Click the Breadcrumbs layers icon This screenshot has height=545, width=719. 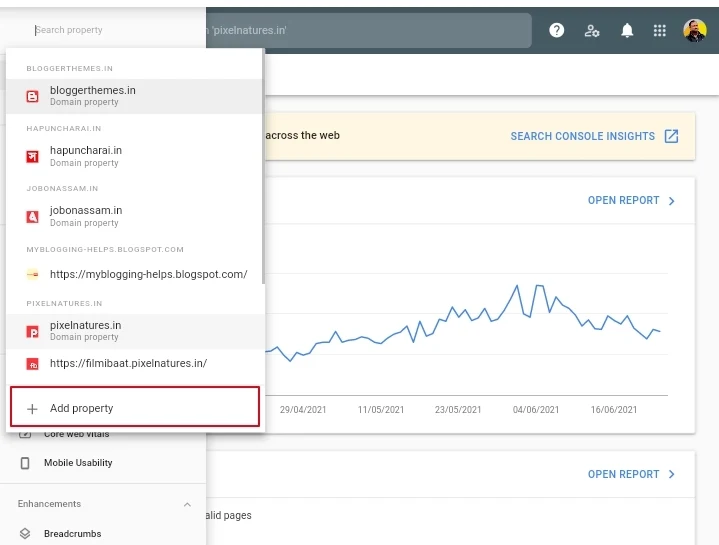pyautogui.click(x=25, y=534)
